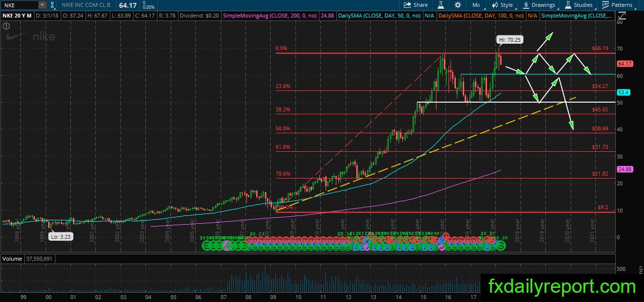Open the Drawings menu
Screen dimensions: 644x302
(x=539, y=5)
